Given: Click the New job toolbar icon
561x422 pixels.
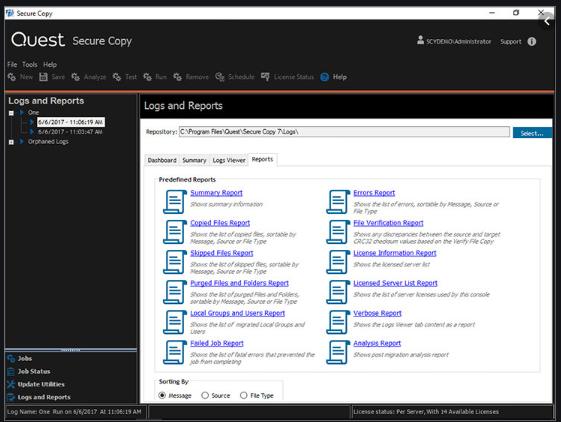Looking at the screenshot, I should coord(12,77).
